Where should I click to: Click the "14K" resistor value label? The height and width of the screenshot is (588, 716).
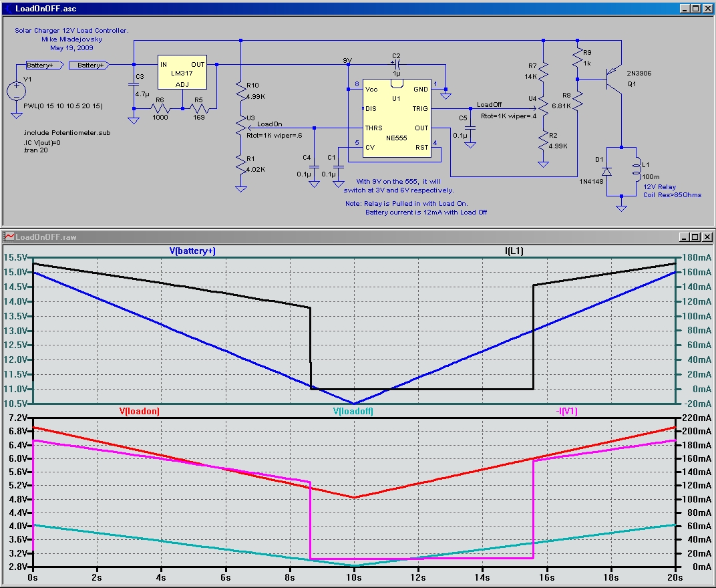[x=530, y=76]
